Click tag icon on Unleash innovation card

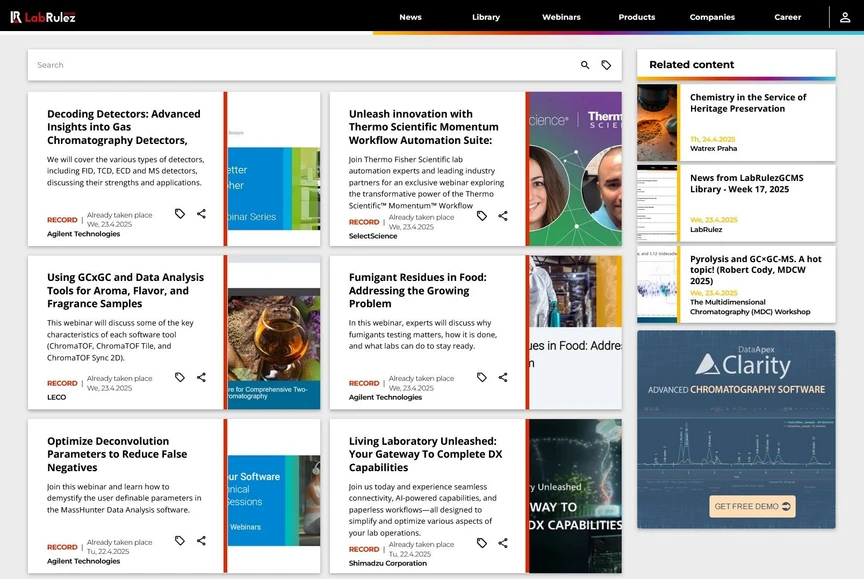[x=482, y=216]
